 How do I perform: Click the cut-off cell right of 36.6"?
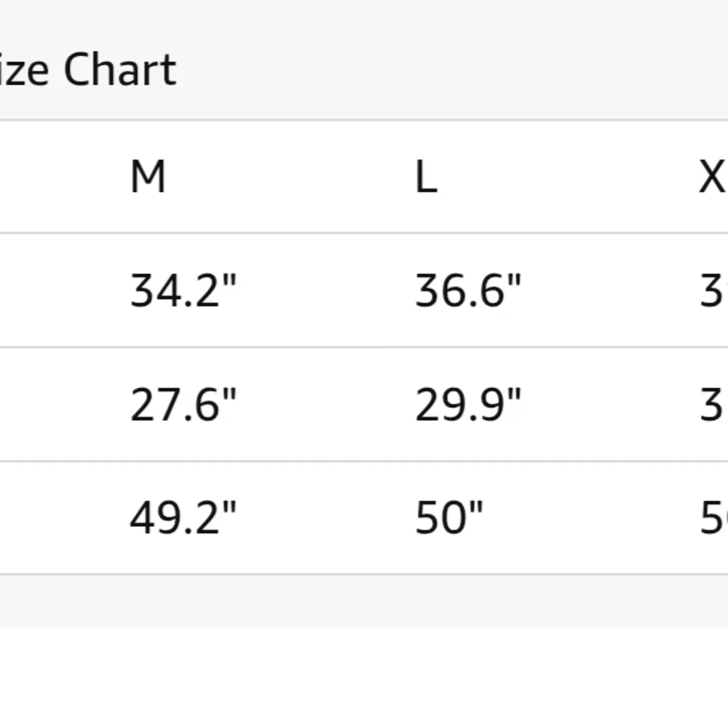coord(713,290)
